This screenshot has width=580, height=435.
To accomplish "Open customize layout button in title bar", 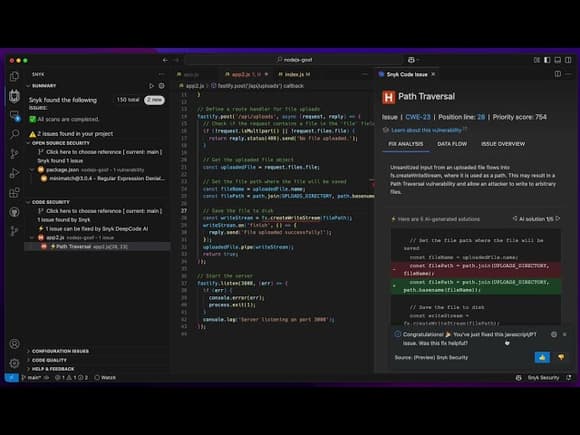I will [537, 60].
